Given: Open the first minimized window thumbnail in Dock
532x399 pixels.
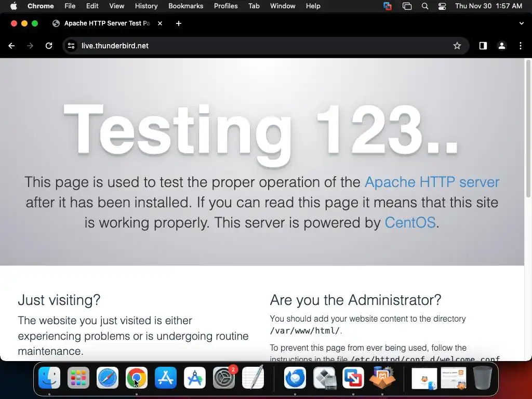Looking at the screenshot, I should tap(424, 379).
